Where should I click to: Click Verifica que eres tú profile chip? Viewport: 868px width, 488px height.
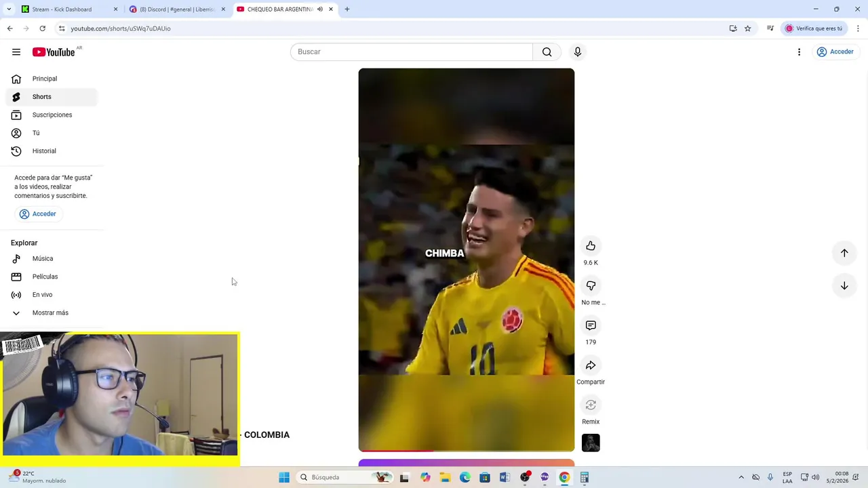(x=814, y=28)
